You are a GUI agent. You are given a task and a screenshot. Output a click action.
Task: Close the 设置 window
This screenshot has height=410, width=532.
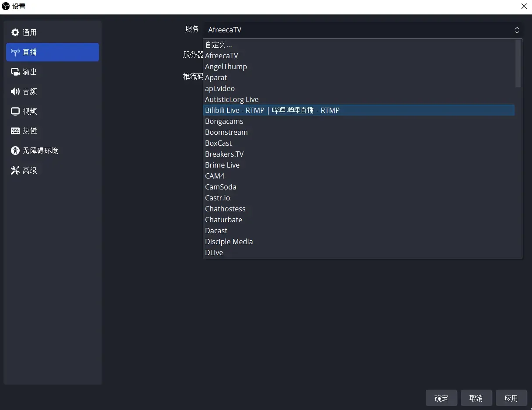pyautogui.click(x=524, y=6)
